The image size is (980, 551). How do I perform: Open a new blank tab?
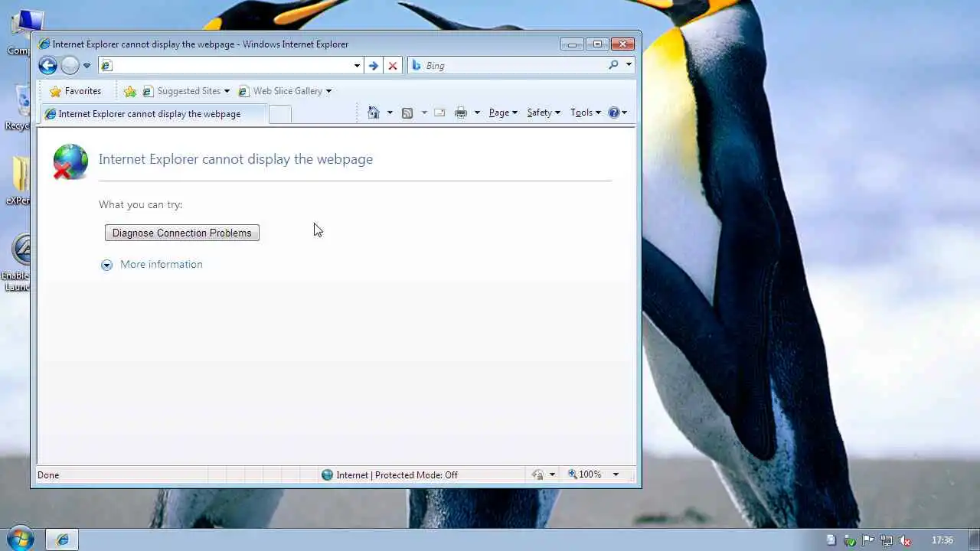[x=280, y=114]
